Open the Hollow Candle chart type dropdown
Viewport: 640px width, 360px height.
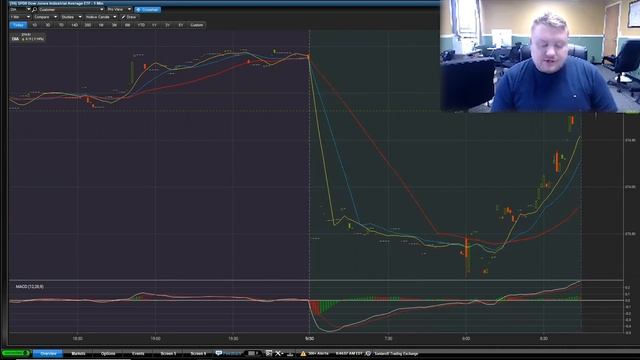[x=101, y=17]
